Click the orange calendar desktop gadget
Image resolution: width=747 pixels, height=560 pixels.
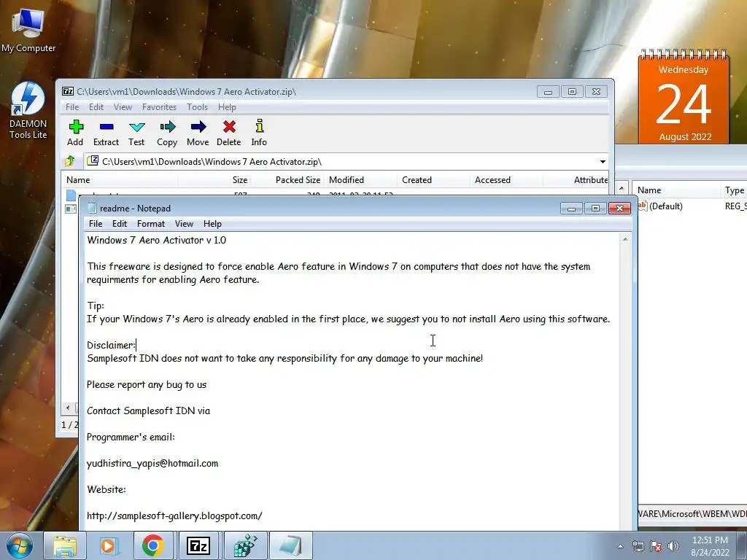coord(684,97)
